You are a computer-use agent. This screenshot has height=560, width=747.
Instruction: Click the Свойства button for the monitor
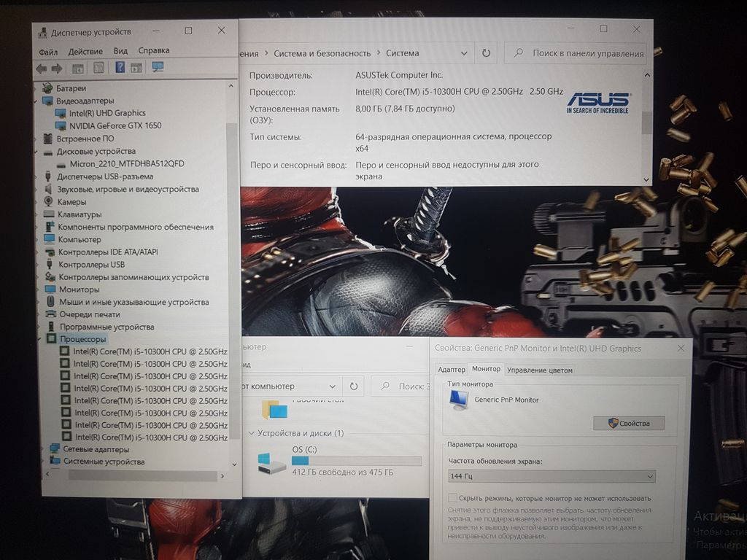628,423
